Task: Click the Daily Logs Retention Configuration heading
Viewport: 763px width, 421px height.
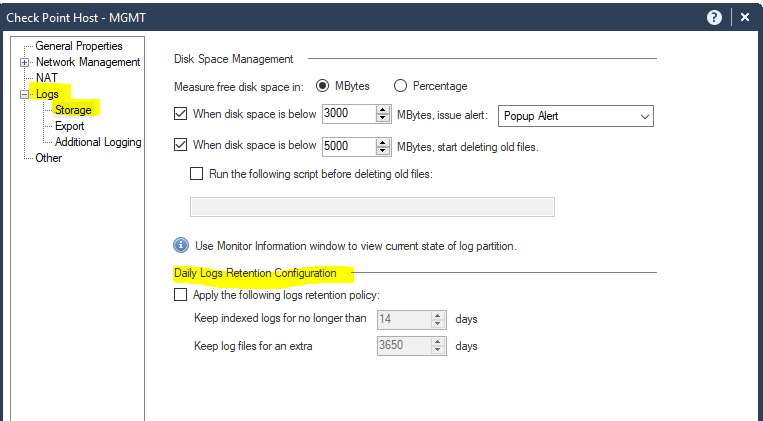Action: point(255,273)
